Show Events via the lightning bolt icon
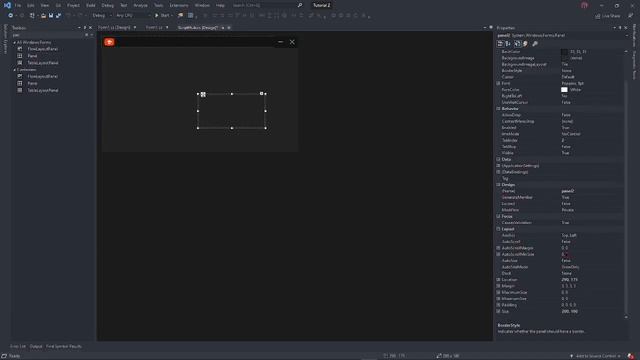The height and width of the screenshot is (360, 640). coord(526,44)
